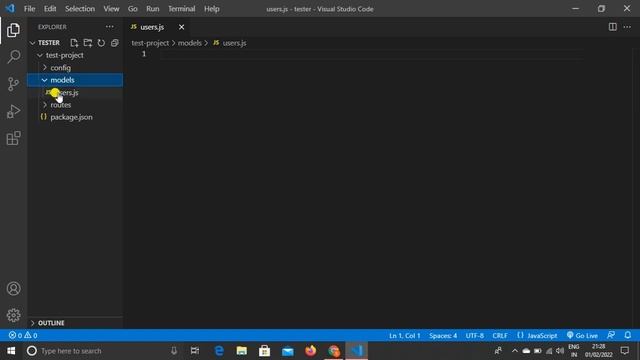
Task: Split the editor to the right
Action: (x=613, y=27)
